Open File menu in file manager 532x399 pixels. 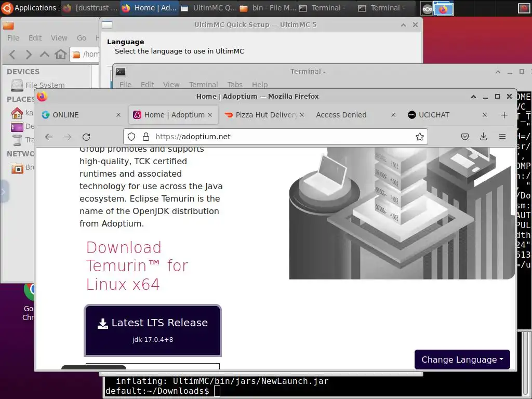[13, 38]
